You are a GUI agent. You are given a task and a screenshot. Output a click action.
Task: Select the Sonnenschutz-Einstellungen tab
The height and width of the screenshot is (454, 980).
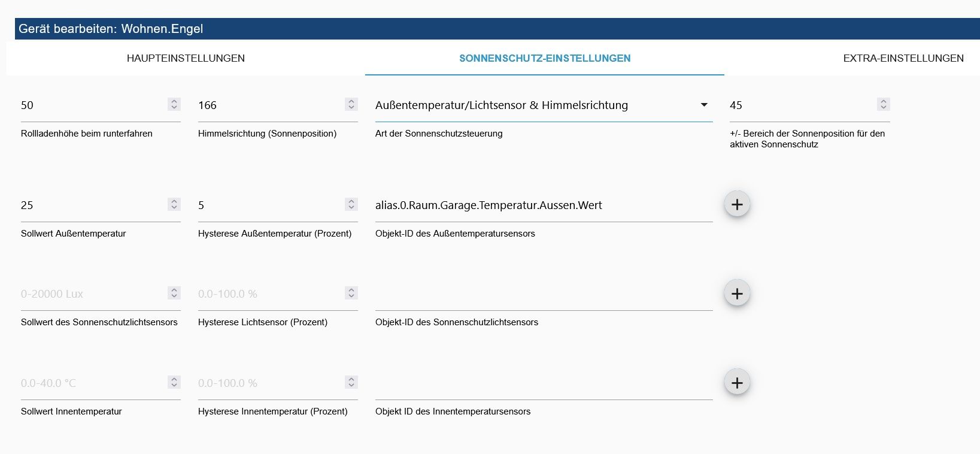545,58
